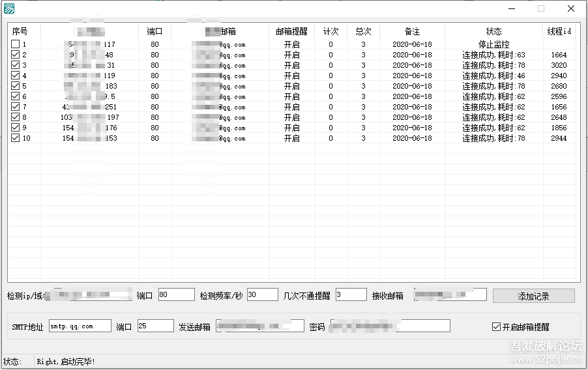The width and height of the screenshot is (588, 370).
Task: Click thread id 2944
Action: (559, 138)
